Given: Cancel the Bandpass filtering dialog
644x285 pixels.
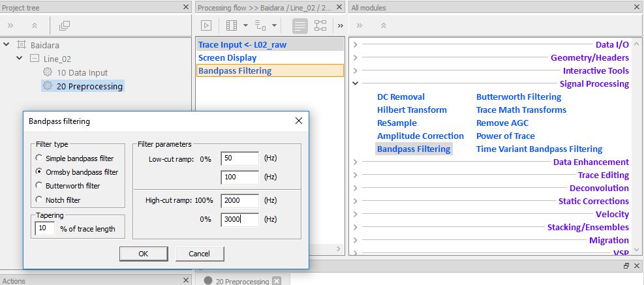Looking at the screenshot, I should tap(199, 254).
